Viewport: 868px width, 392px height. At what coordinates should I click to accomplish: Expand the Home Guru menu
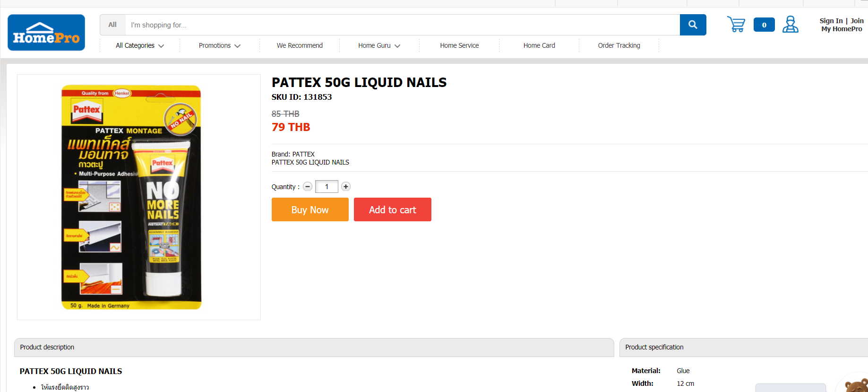tap(379, 45)
